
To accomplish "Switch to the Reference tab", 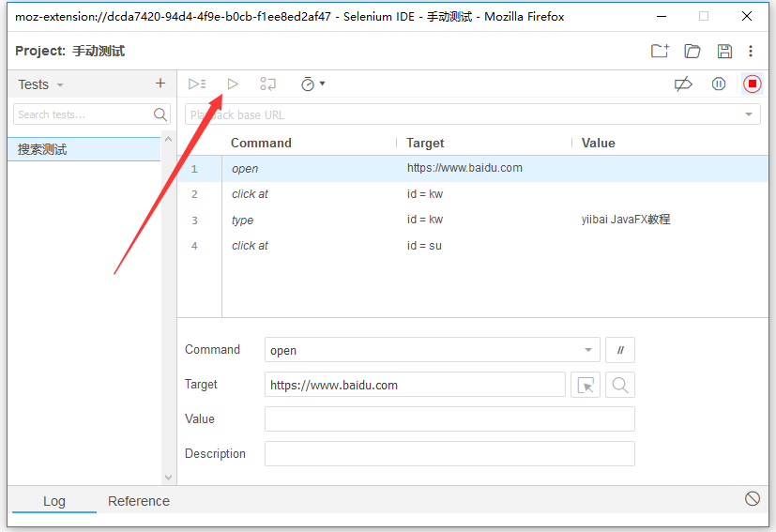I will 139,501.
